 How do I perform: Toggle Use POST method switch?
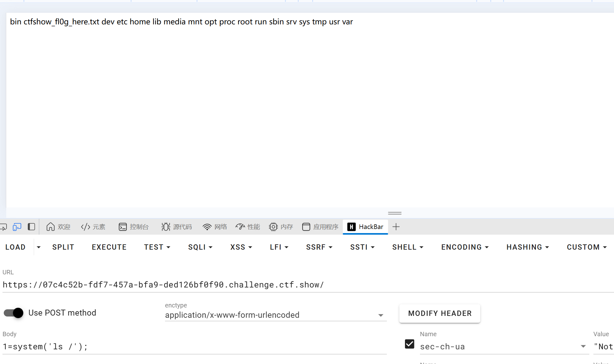[13, 313]
